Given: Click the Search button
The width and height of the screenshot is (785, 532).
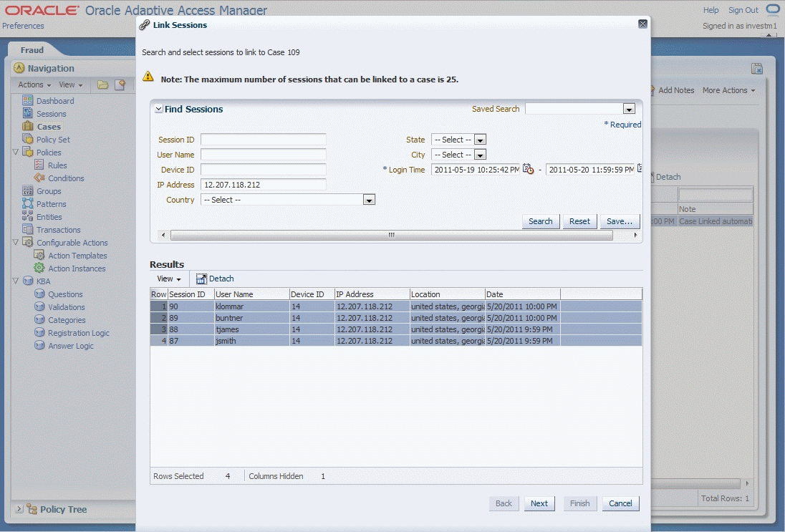Looking at the screenshot, I should point(541,221).
